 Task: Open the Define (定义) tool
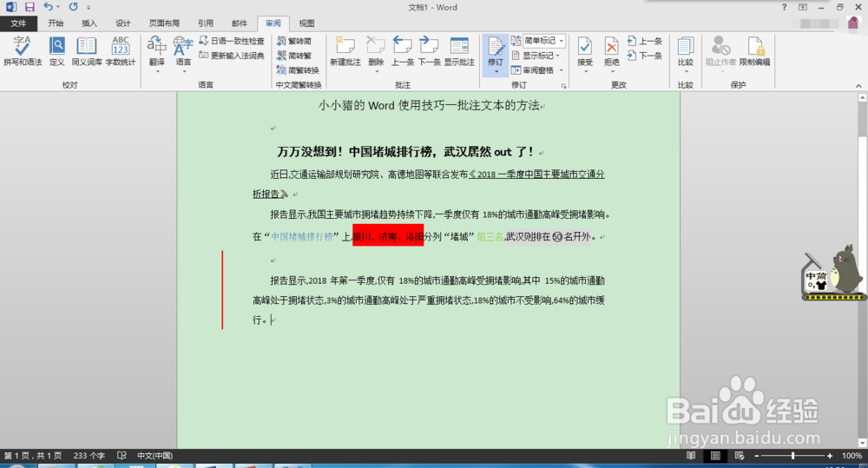coord(56,51)
